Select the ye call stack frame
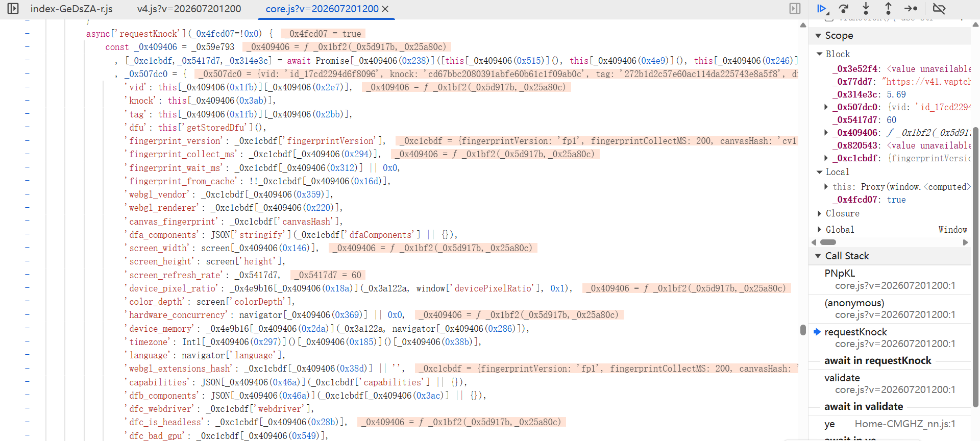Screen dimensions: 980x441 [890, 424]
